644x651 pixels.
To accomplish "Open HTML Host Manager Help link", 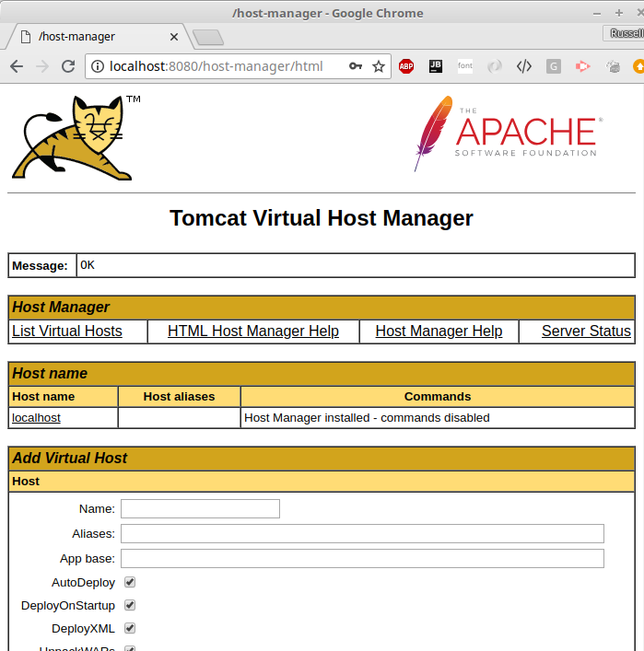I will point(253,331).
